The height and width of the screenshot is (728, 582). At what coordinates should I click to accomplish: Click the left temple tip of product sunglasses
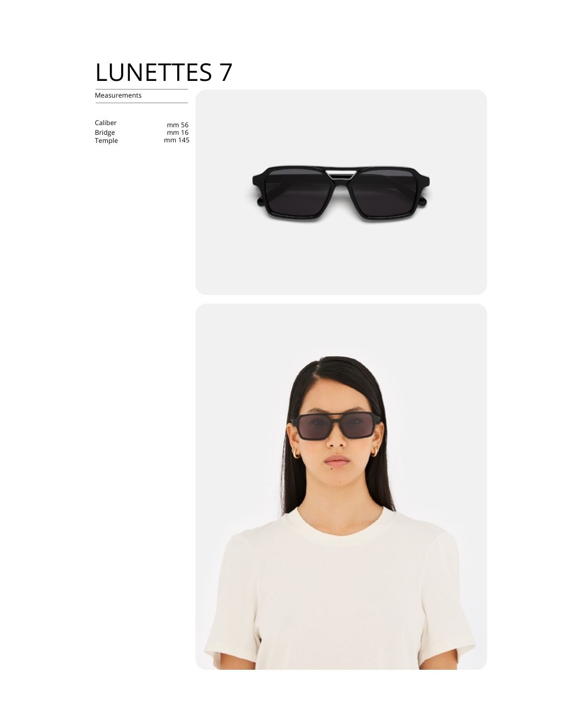(260, 202)
